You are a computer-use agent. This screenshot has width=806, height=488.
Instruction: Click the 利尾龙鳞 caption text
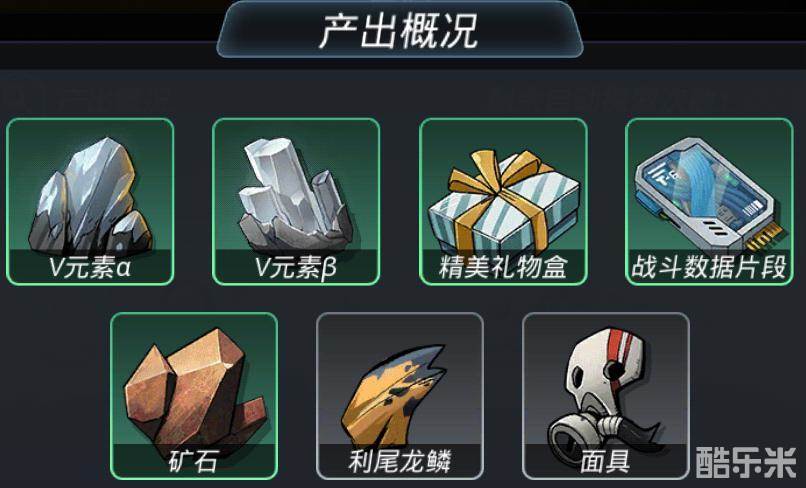pyautogui.click(x=400, y=462)
